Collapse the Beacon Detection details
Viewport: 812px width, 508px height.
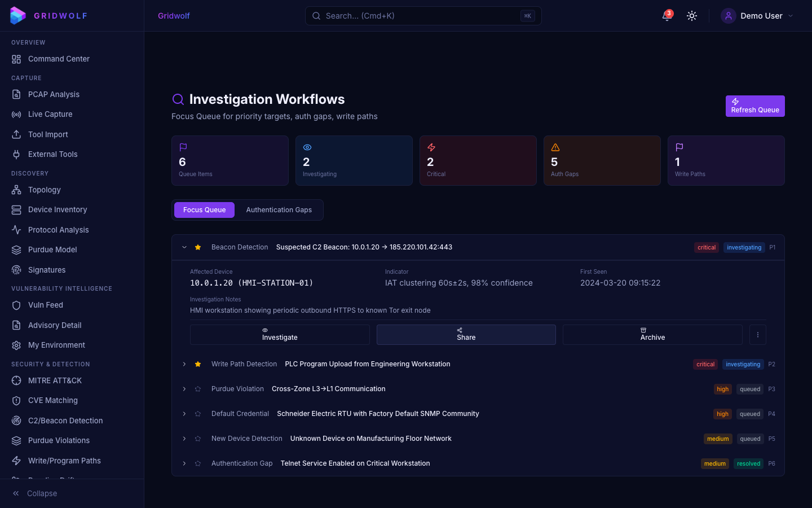pyautogui.click(x=184, y=247)
